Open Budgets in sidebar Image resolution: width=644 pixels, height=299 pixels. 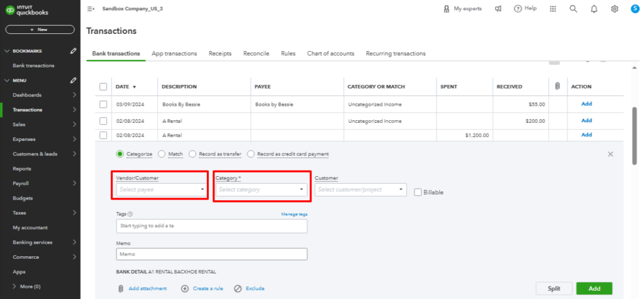[23, 198]
